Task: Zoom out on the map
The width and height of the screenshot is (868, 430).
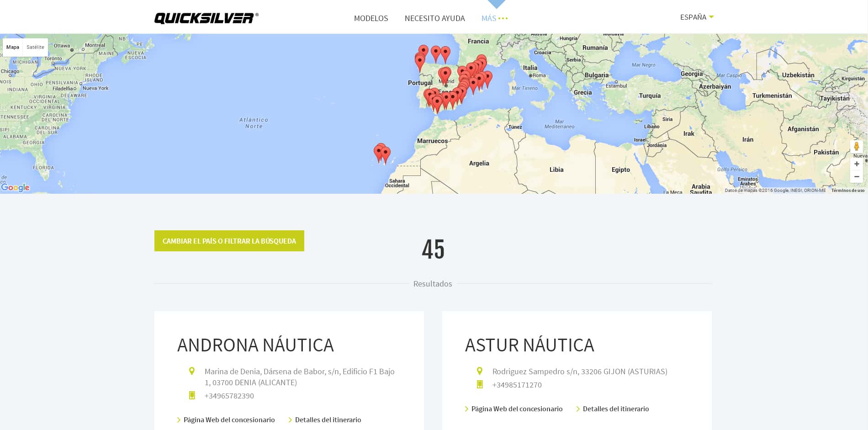Action: (857, 176)
